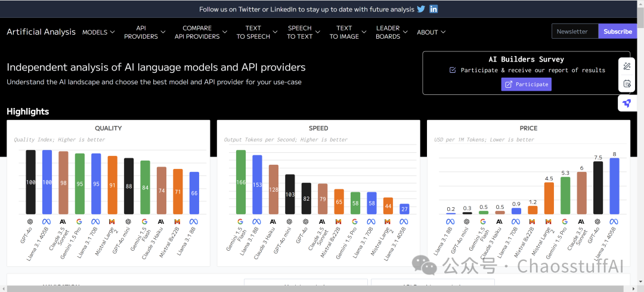644x292 pixels.
Task: Click the SPEED chart title
Action: point(318,128)
